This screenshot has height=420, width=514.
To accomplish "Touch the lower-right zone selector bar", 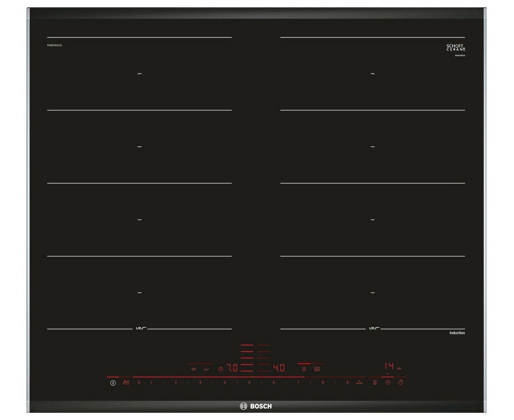I will [264, 370].
